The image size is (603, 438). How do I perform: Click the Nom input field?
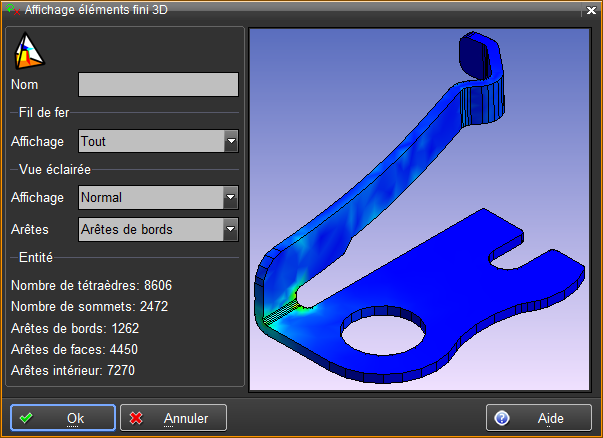(158, 84)
